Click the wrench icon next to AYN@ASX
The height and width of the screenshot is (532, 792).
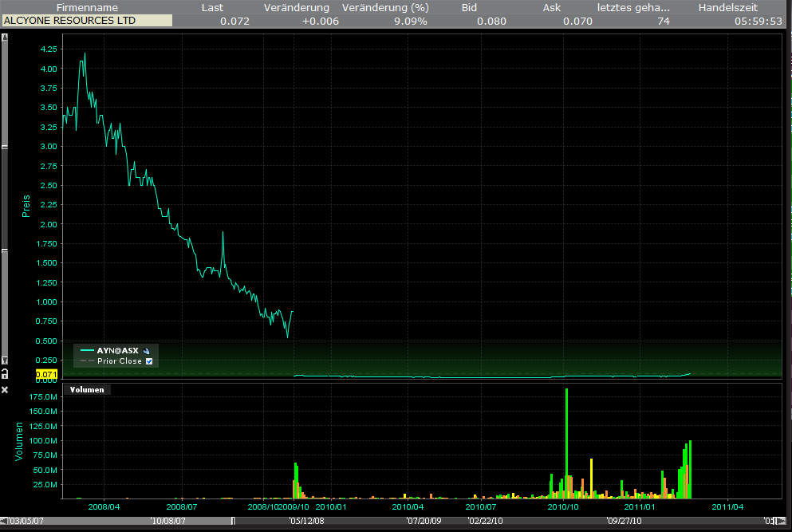point(146,351)
